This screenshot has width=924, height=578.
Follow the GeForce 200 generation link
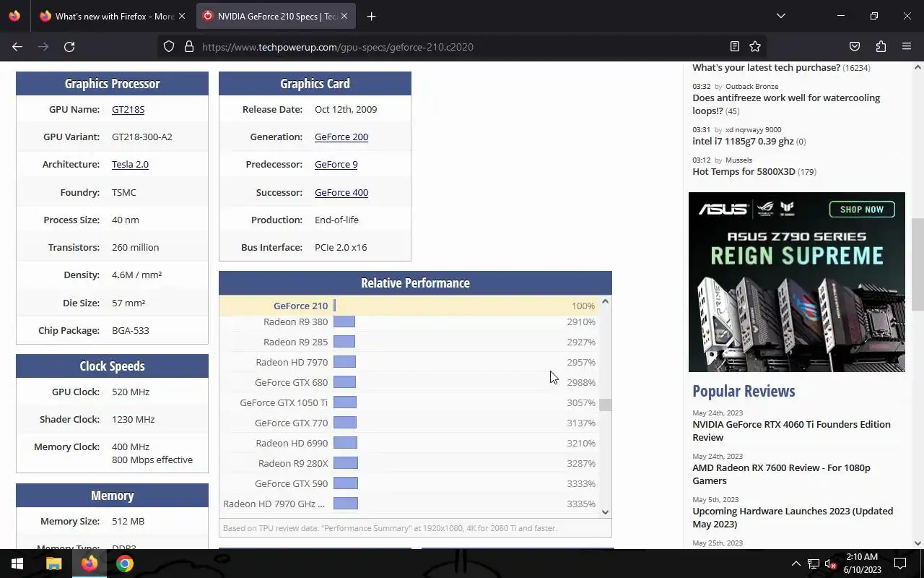(341, 137)
